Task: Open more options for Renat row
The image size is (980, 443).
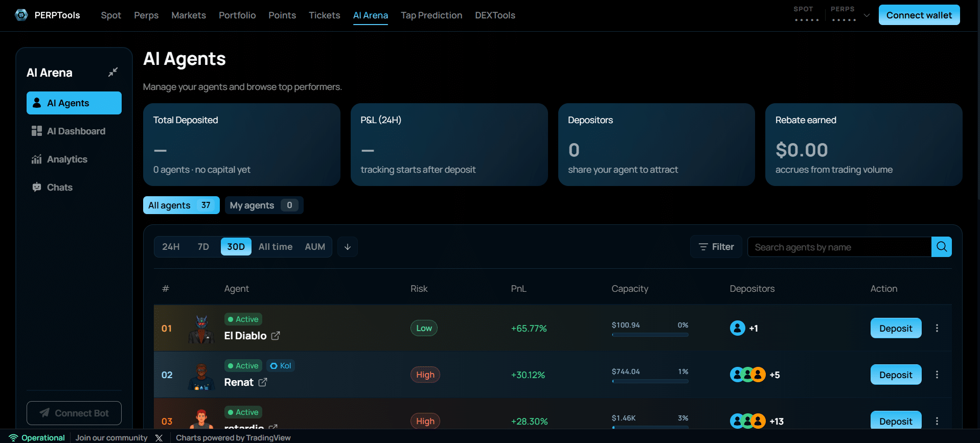Action: 937,375
